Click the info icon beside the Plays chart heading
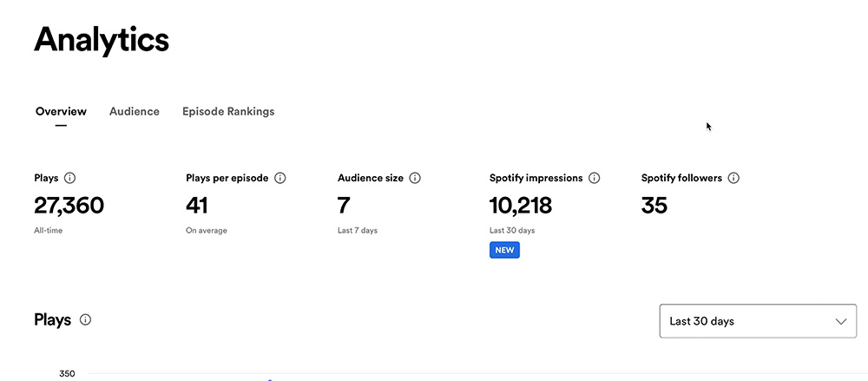Viewport: 868px width, 381px height. pos(85,320)
